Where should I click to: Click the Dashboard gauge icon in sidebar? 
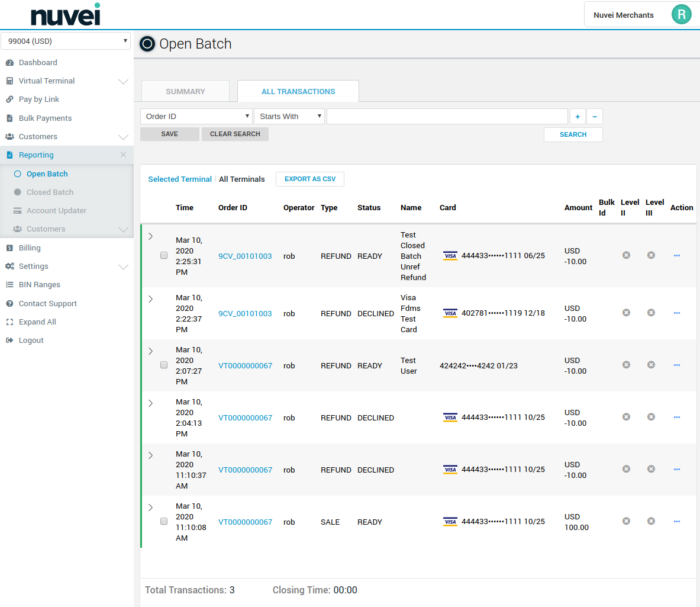coord(9,63)
